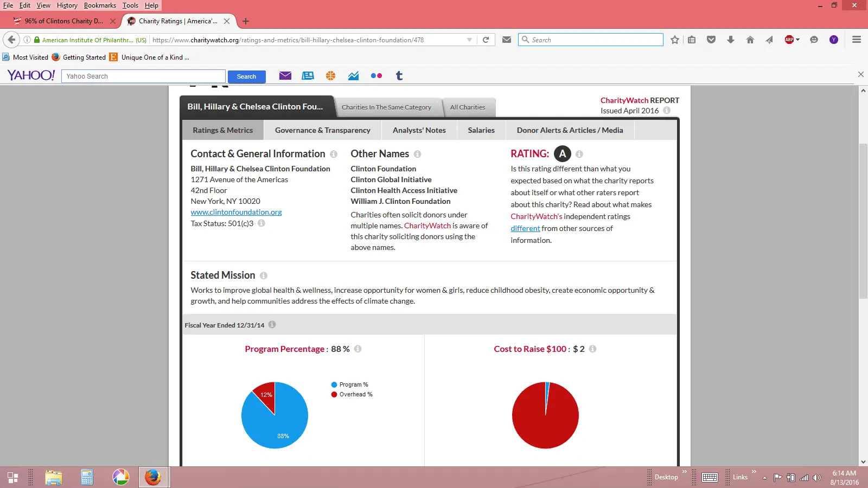This screenshot has width=868, height=488.
Task: Open the Yahoo Finance chart icon
Action: [353, 76]
